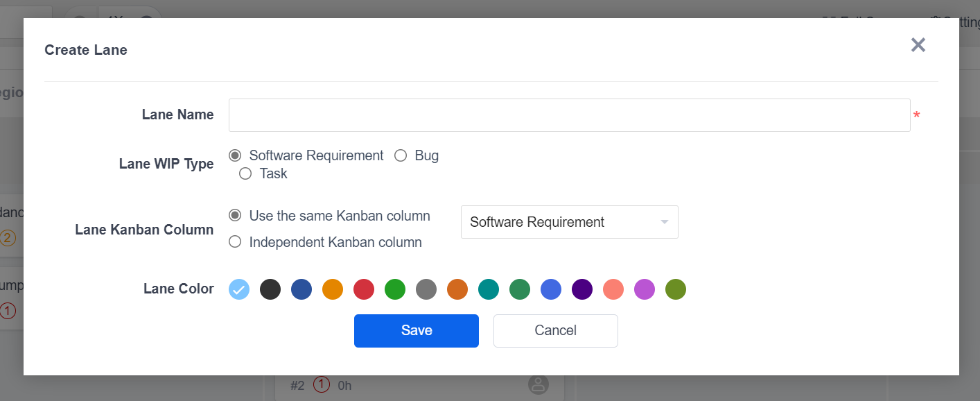Choose the salmon pink lane color

tap(613, 289)
